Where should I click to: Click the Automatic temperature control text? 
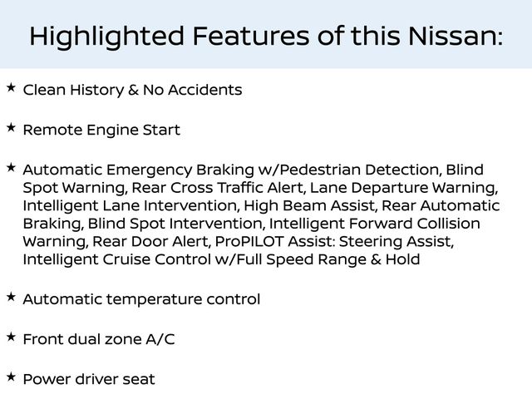tap(141, 299)
